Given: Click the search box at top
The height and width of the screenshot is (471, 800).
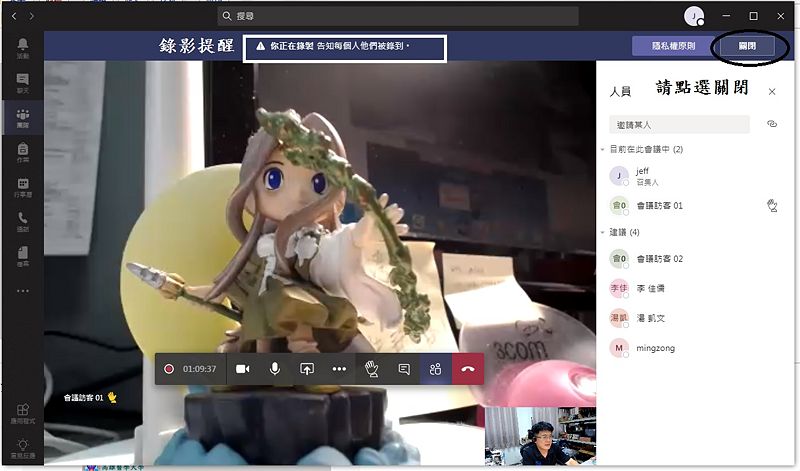Looking at the screenshot, I should click(x=398, y=16).
